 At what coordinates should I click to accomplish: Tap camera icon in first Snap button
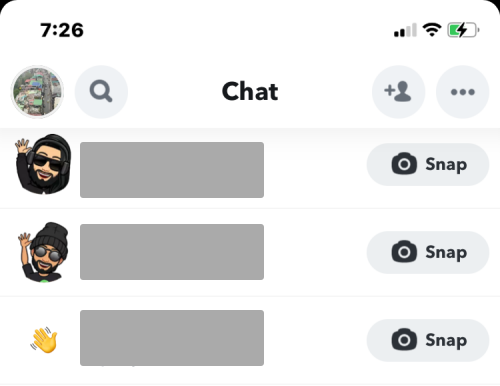click(x=404, y=164)
